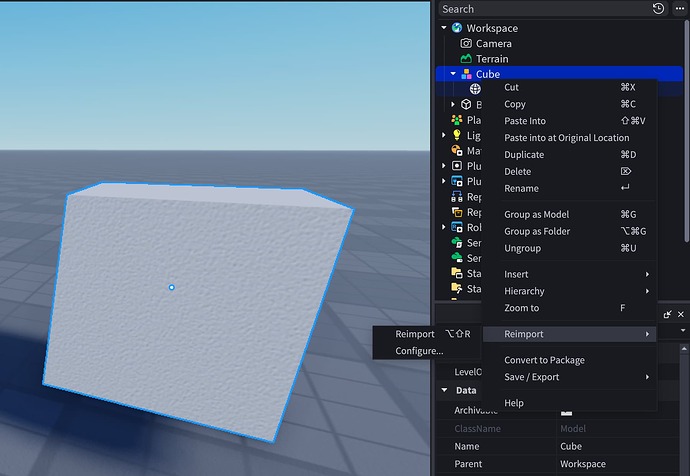Click the Parent property value Workspace
Viewport: 690px width, 476px height.
click(583, 464)
